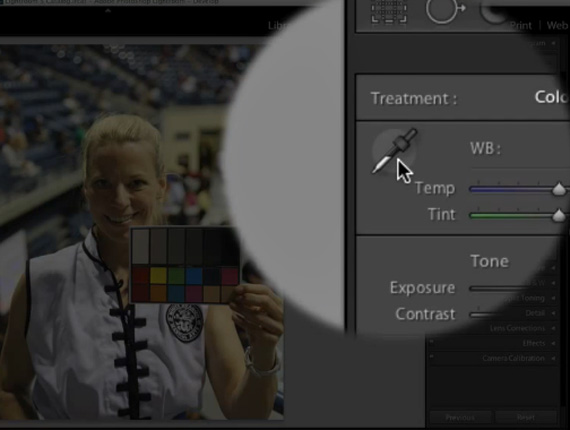
Task: Click the woman's face in the photo
Action: [122, 184]
